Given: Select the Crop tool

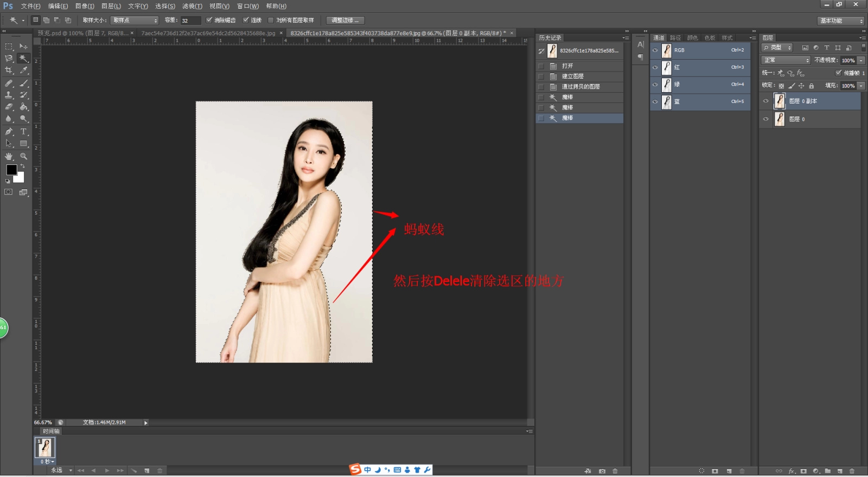Looking at the screenshot, I should point(9,70).
